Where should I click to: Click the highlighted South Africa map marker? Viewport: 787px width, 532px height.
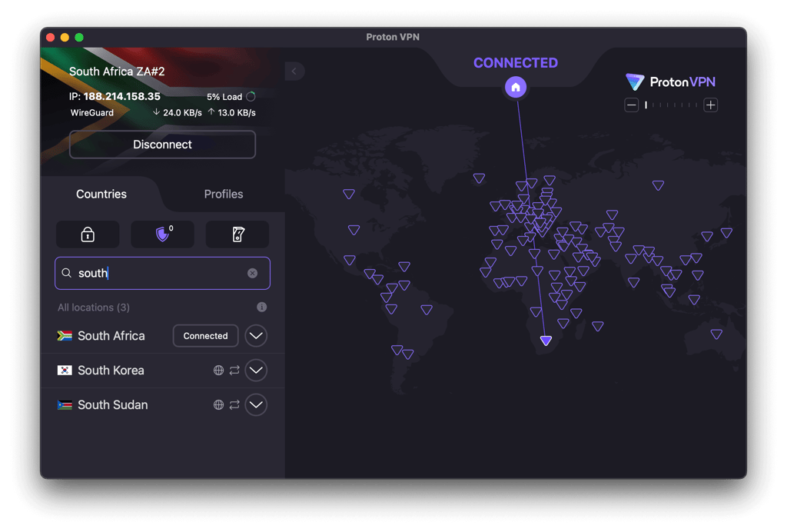click(546, 341)
